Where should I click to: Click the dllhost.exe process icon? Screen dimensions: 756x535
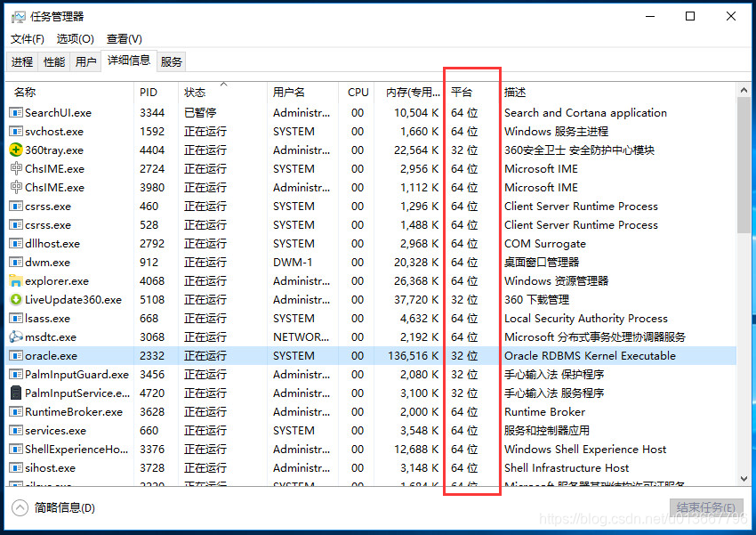point(16,244)
